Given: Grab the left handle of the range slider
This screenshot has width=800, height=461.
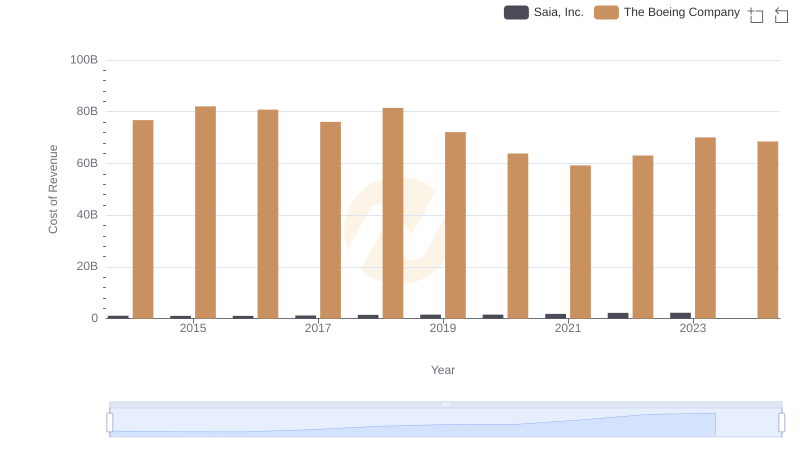Looking at the screenshot, I should pos(110,423).
